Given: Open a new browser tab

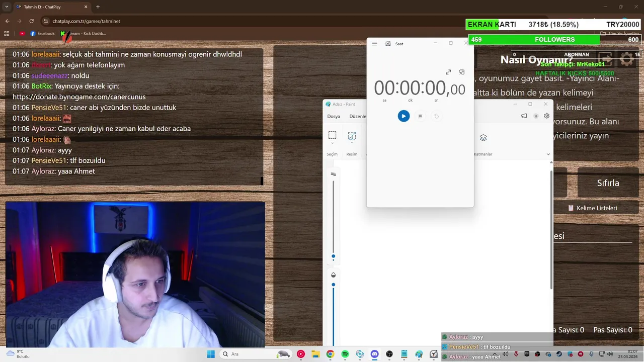Looking at the screenshot, I should (x=98, y=7).
